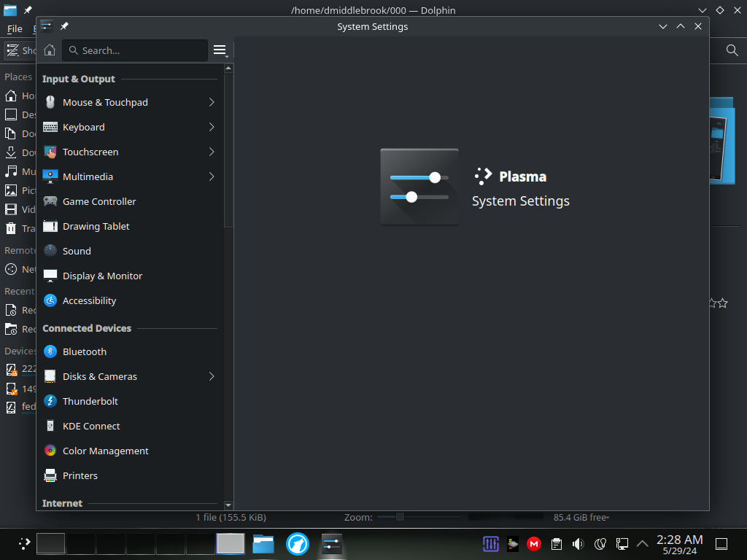Switch to the first virtual desktop pager
Image resolution: width=747 pixels, height=560 pixels.
click(x=50, y=544)
